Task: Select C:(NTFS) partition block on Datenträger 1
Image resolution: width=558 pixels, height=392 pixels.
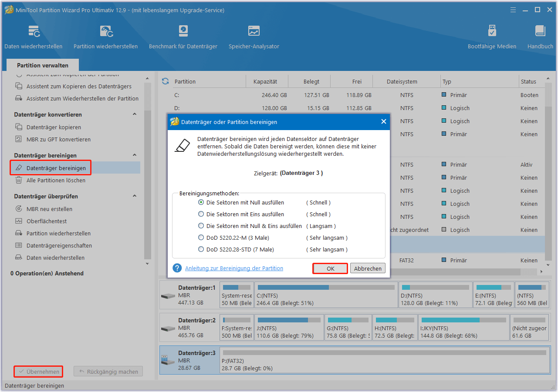Action: (x=326, y=295)
